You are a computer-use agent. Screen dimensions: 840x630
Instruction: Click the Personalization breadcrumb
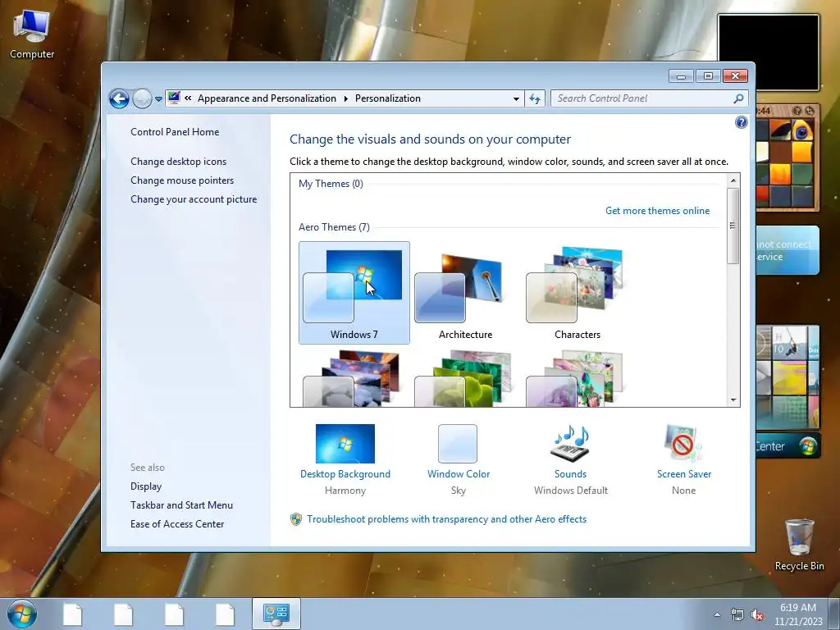pos(388,98)
